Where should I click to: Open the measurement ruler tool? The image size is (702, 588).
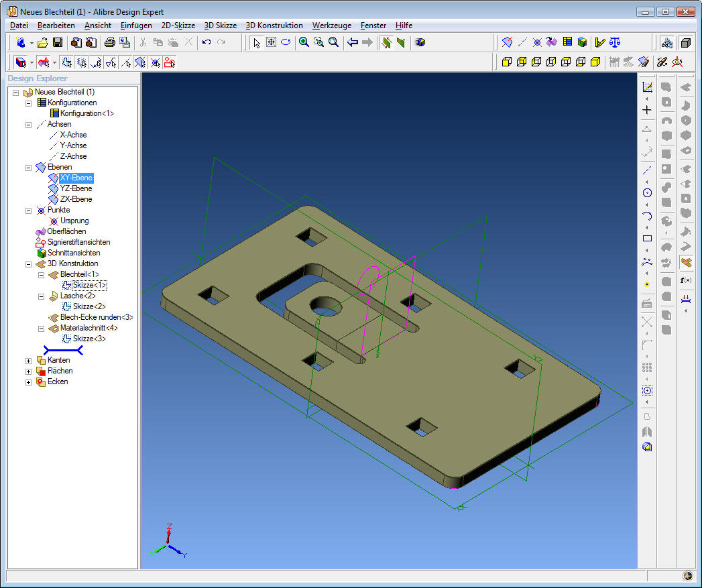pos(600,42)
